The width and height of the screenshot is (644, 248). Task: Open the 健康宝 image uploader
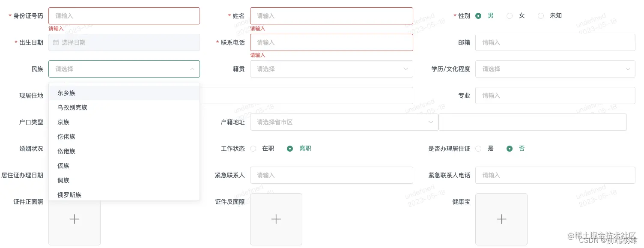click(x=501, y=219)
